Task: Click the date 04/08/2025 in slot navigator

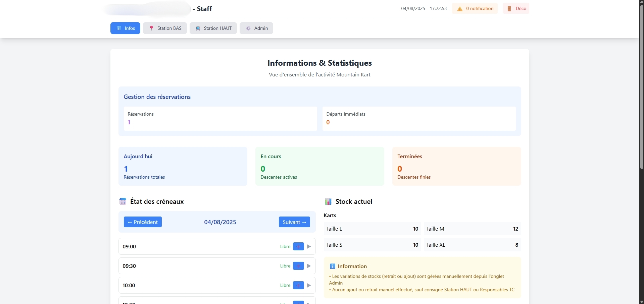Action: pos(220,222)
